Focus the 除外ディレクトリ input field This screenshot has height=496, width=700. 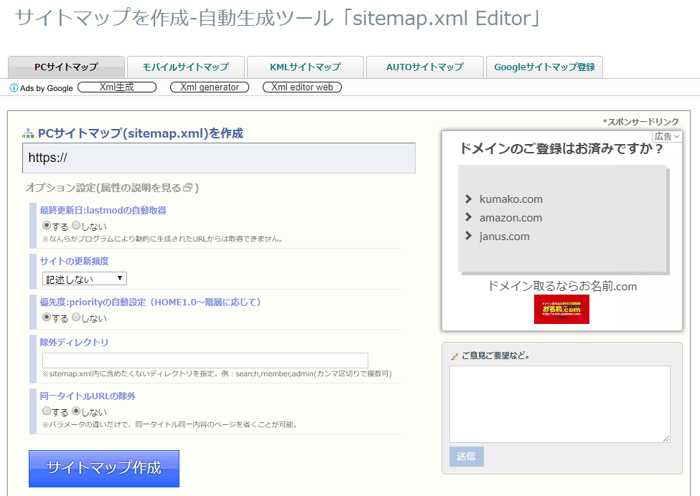click(205, 360)
